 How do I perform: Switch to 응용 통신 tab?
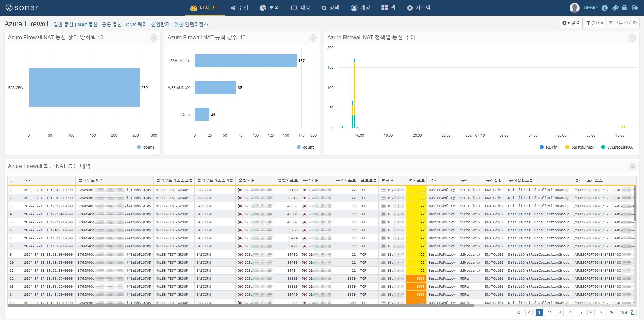(112, 25)
